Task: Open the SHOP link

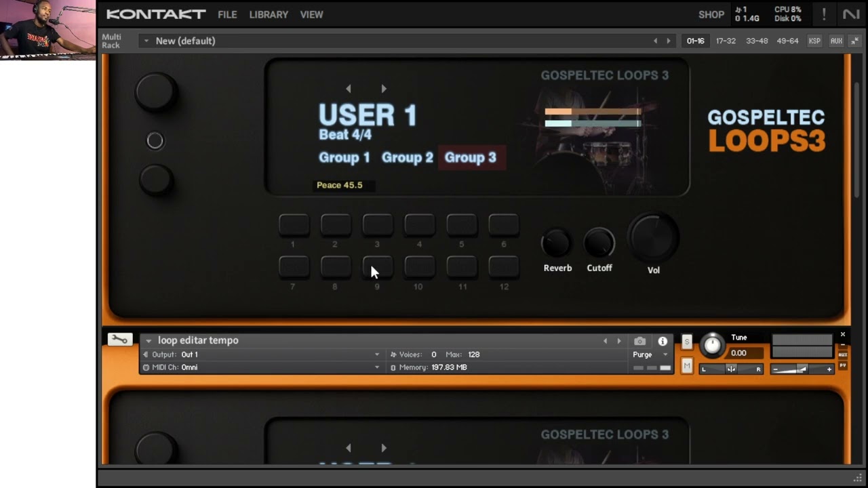Action: [x=711, y=14]
